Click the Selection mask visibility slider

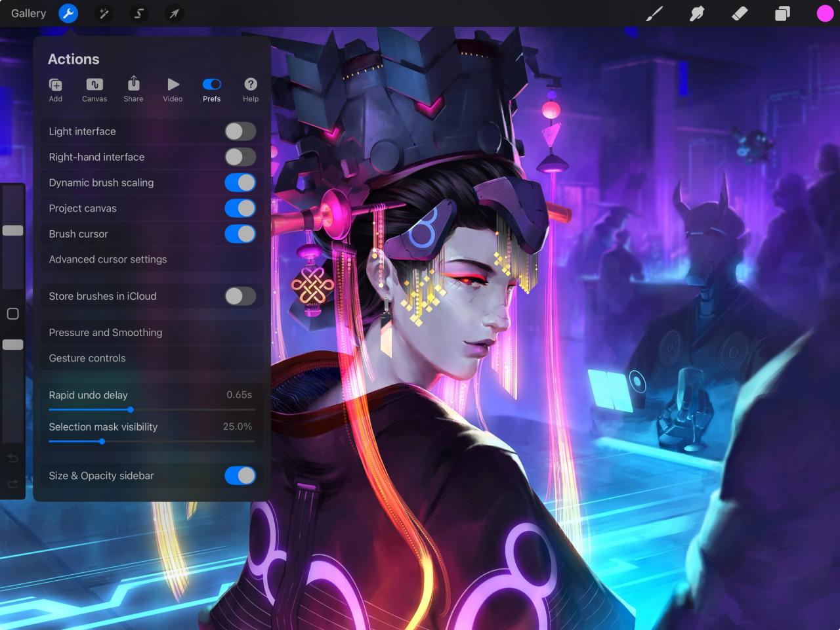click(152, 442)
